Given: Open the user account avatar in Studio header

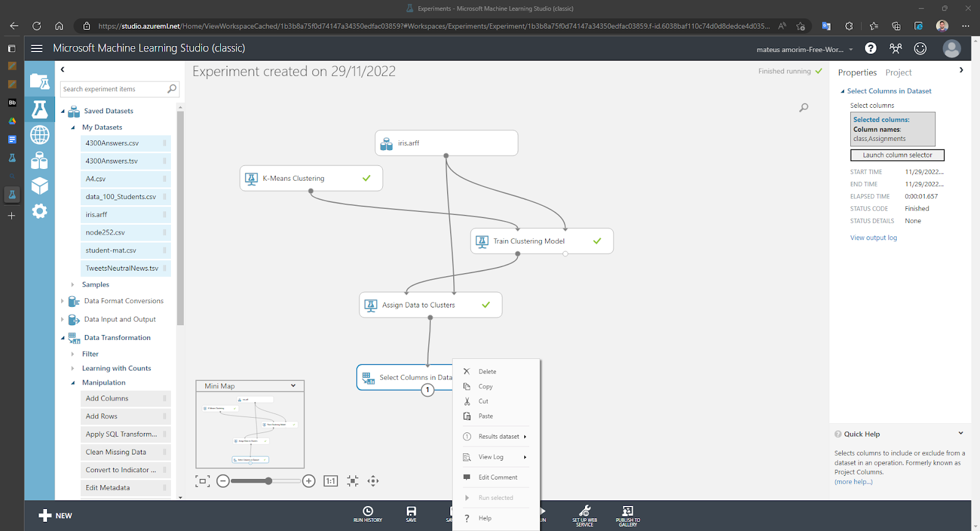Looking at the screenshot, I should click(x=952, y=48).
